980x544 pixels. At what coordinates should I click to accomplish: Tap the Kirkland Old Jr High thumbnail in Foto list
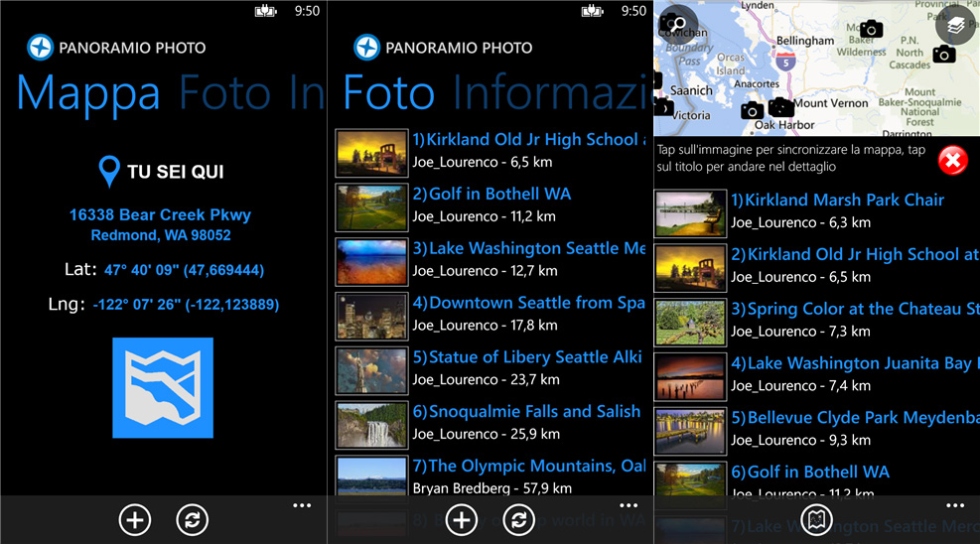[372, 153]
